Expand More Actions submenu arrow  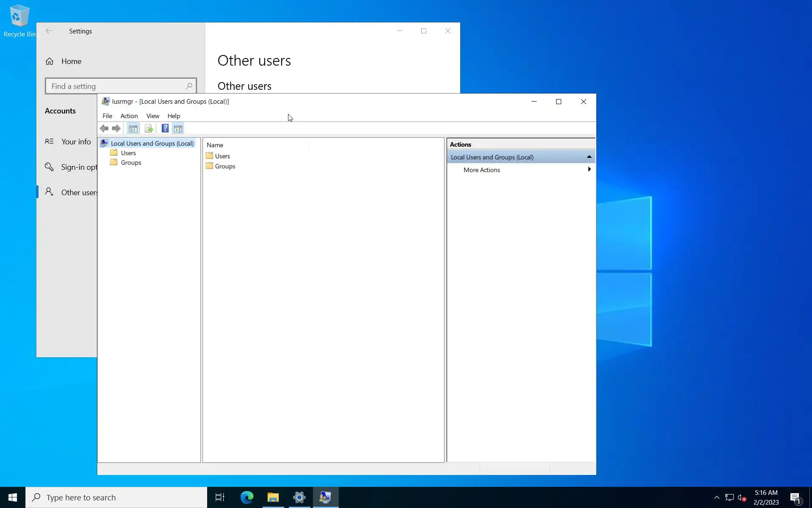(589, 169)
